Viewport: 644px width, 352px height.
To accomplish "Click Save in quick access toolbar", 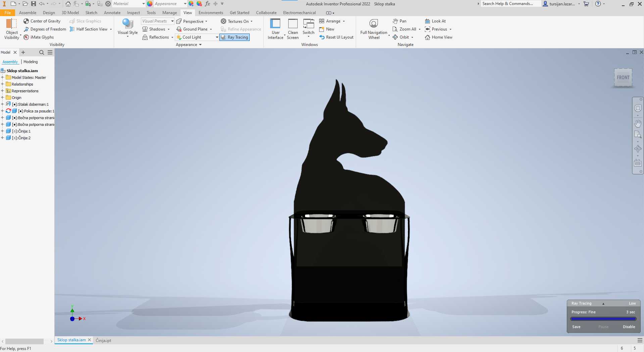I will (x=33, y=4).
